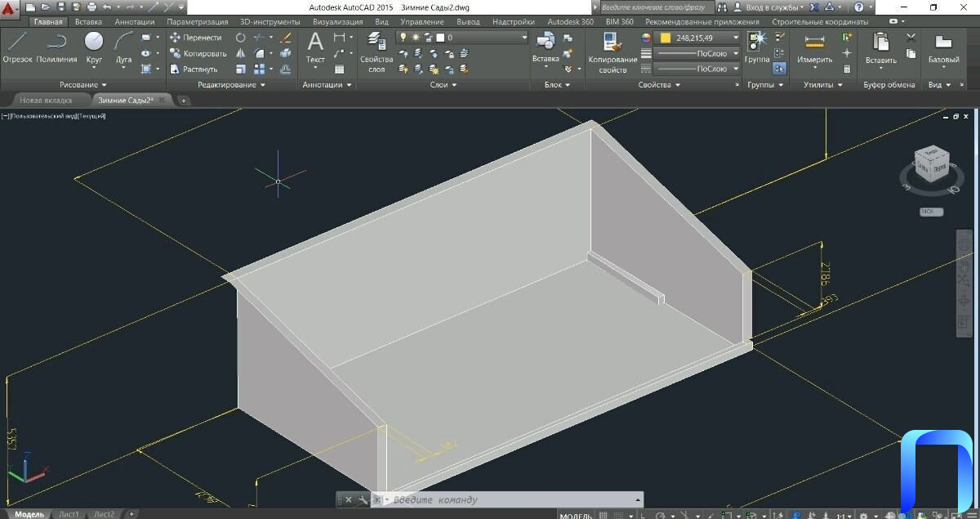Click the rotate icon in Редактирование panel
The image size is (980, 519).
click(240, 38)
